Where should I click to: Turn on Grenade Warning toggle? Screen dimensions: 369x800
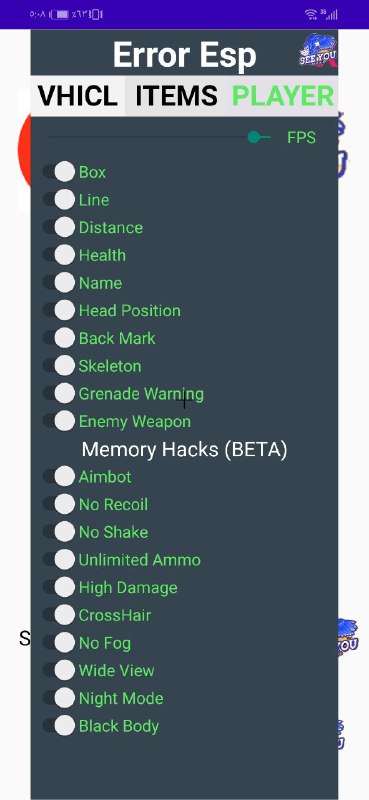pos(58,393)
